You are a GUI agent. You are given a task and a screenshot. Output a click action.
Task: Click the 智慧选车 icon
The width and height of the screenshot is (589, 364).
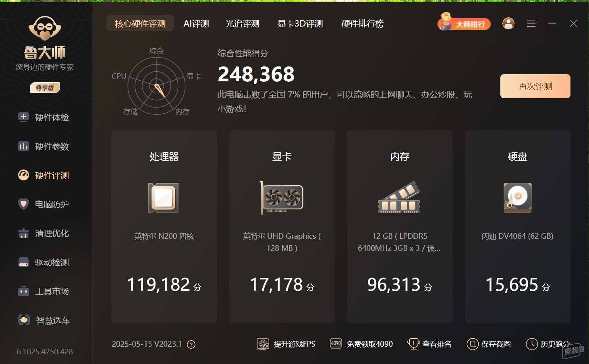point(24,320)
